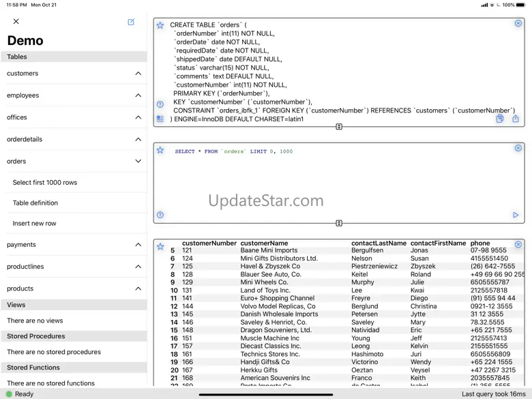Close the SELECT query editor panel
The height and width of the screenshot is (399, 532).
point(518,148)
